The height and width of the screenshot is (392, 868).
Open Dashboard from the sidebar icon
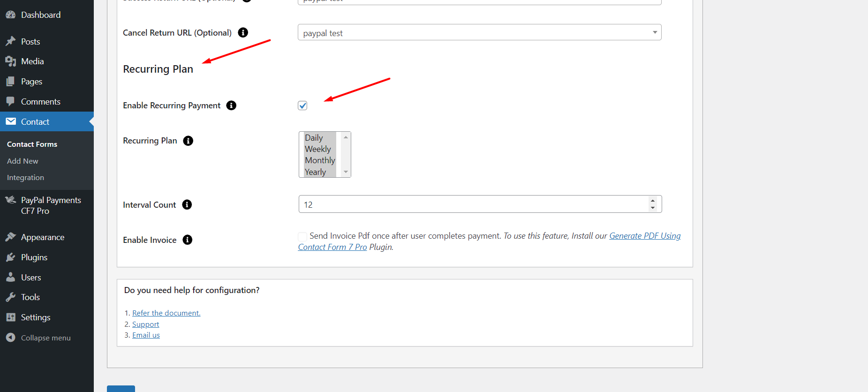[x=11, y=15]
